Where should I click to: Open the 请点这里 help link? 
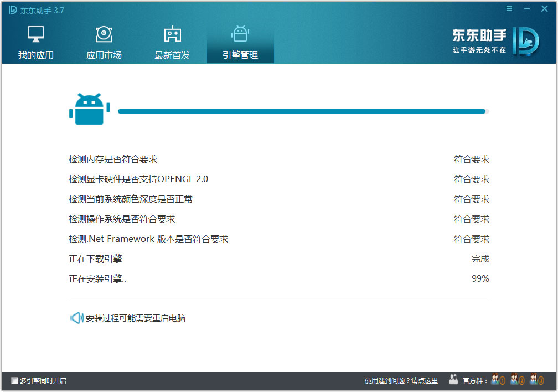[425, 380]
